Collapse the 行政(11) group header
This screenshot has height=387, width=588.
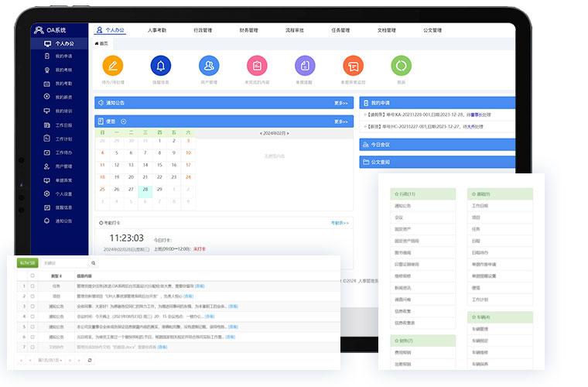[422, 193]
